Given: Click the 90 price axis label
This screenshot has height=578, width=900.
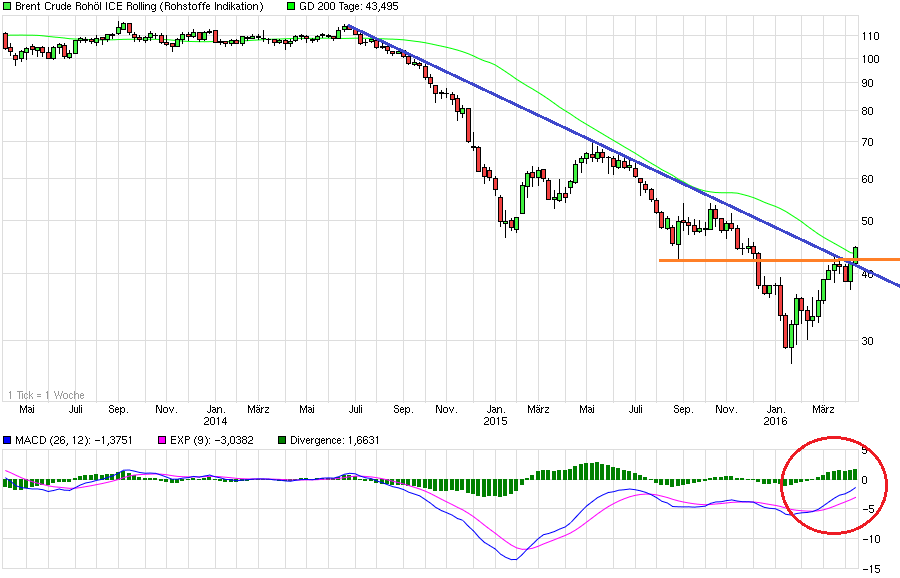Looking at the screenshot, I should pos(868,83).
